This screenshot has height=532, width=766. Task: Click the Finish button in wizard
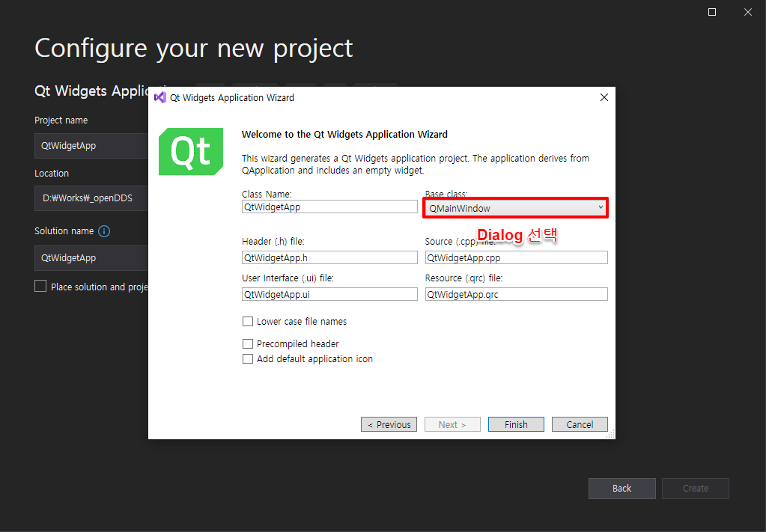[x=516, y=424]
